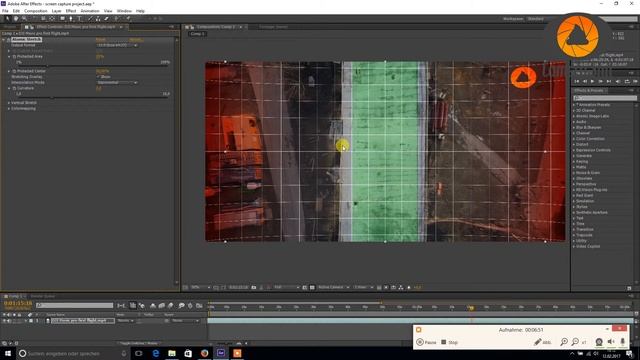
Task: Open Windows Start menu
Action: [8, 353]
